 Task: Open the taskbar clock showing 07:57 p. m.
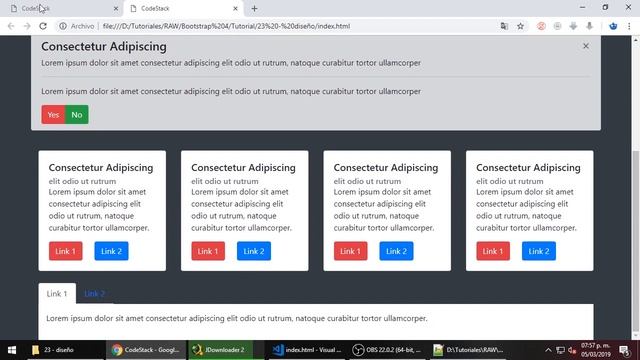tap(596, 350)
